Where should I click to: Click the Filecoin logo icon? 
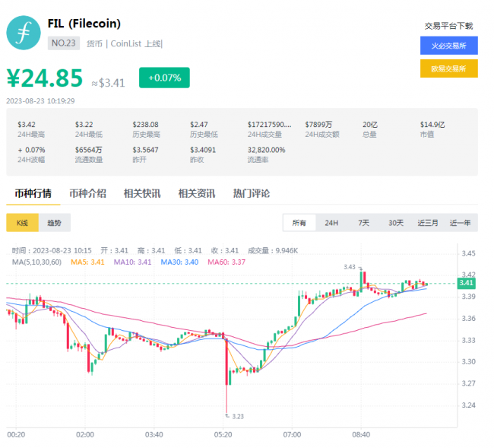(24, 33)
